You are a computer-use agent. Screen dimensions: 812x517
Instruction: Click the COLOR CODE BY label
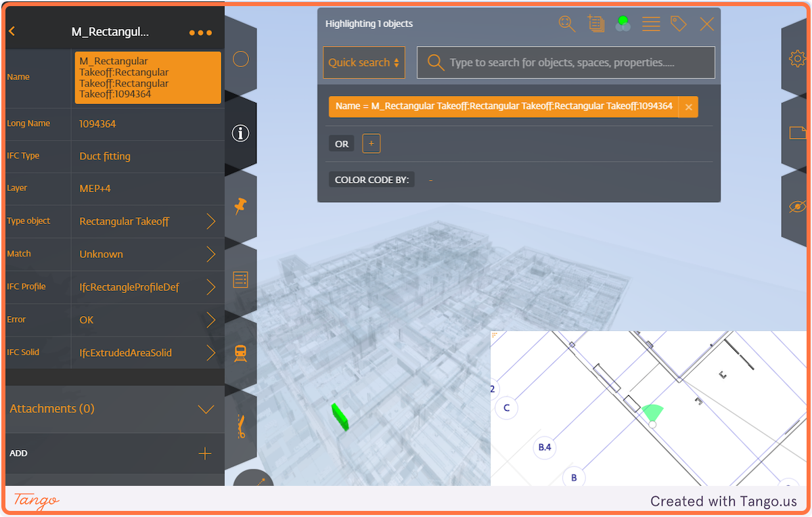(x=372, y=180)
